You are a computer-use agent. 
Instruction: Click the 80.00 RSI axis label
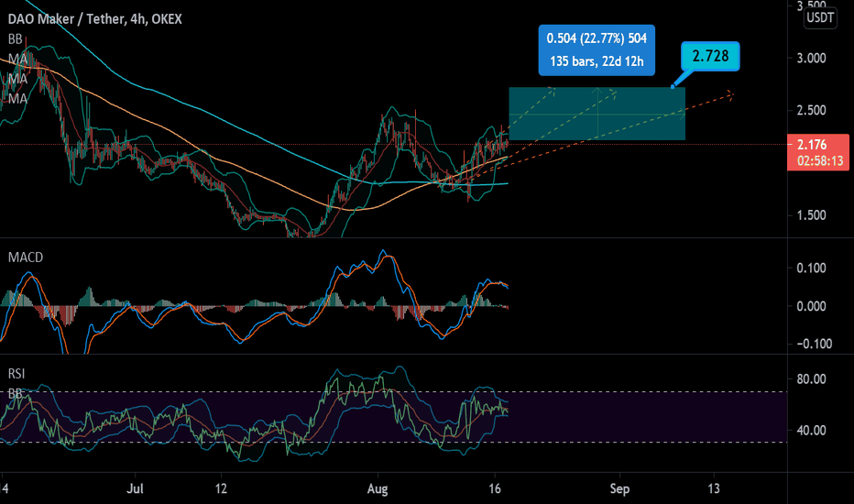tap(812, 379)
